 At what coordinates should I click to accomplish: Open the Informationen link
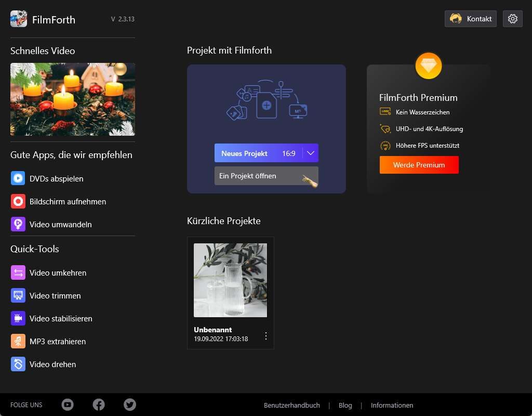point(392,405)
